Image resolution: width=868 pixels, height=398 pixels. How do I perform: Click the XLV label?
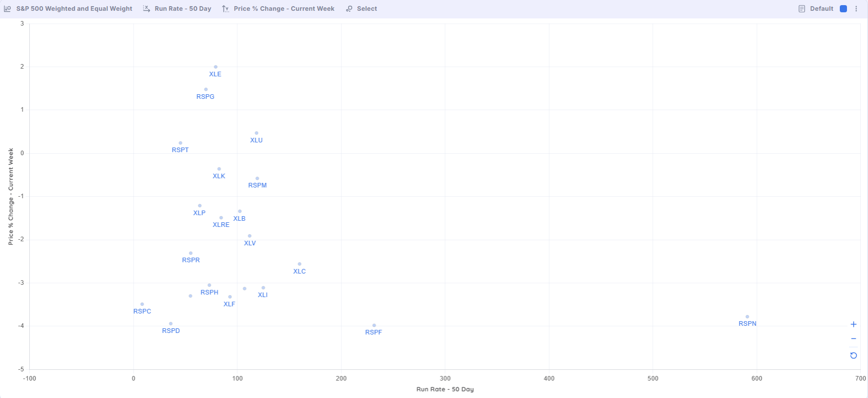pos(250,243)
